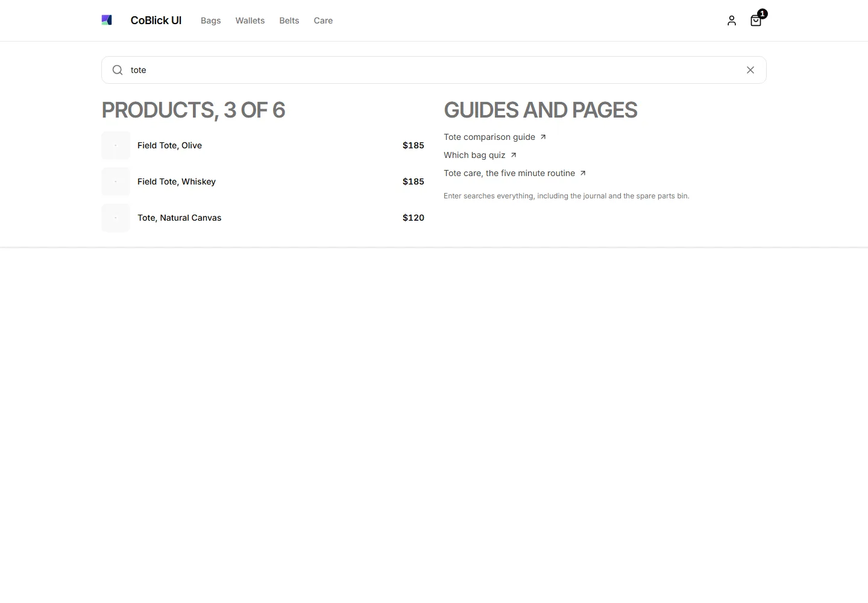Image resolution: width=868 pixels, height=603 pixels.
Task: Click the arrow icon beside Tote comparison guide
Action: click(x=543, y=137)
